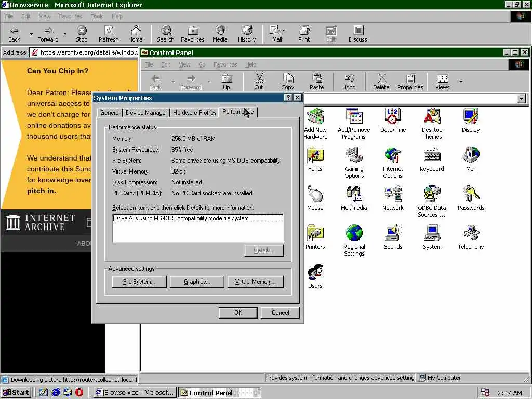The image size is (532, 399).
Task: Click Discuss in Internet Explorer toolbar
Action: (x=357, y=34)
